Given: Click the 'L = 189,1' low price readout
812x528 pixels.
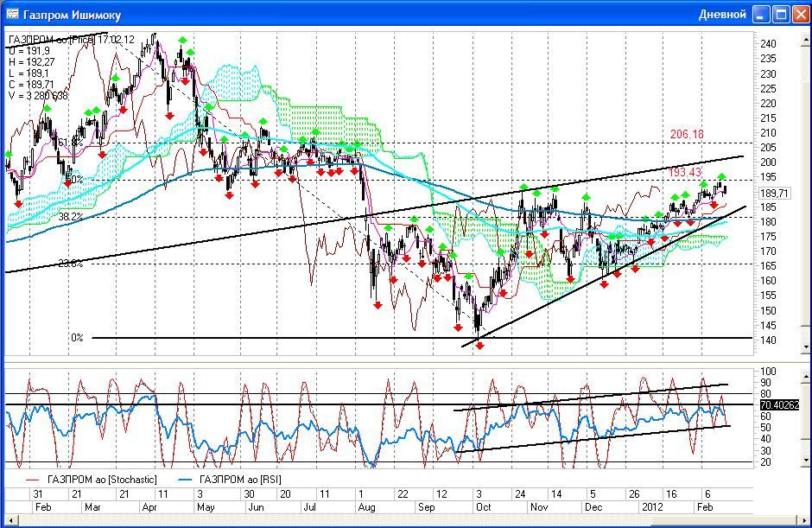Looking at the screenshot, I should pos(29,73).
